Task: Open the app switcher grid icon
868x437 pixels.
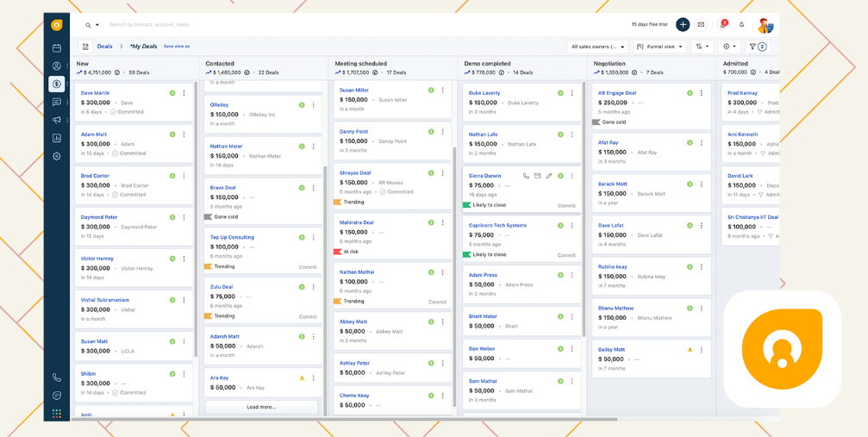Action: pyautogui.click(x=57, y=413)
